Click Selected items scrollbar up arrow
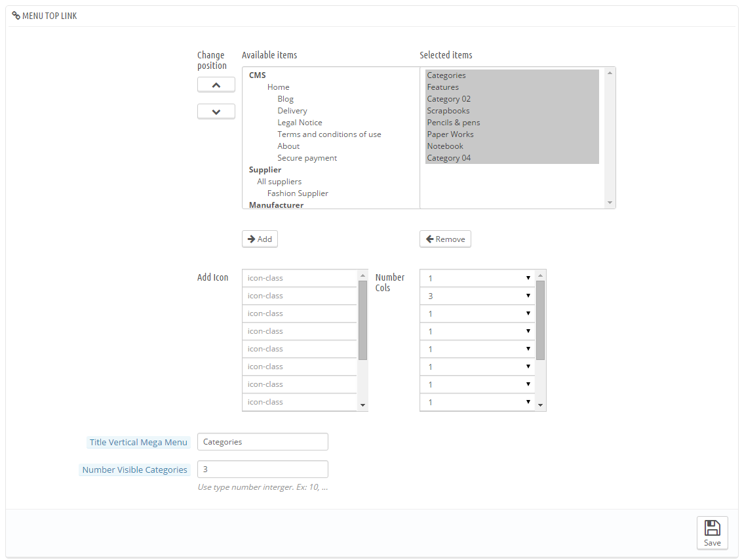742x560 pixels. 610,73
